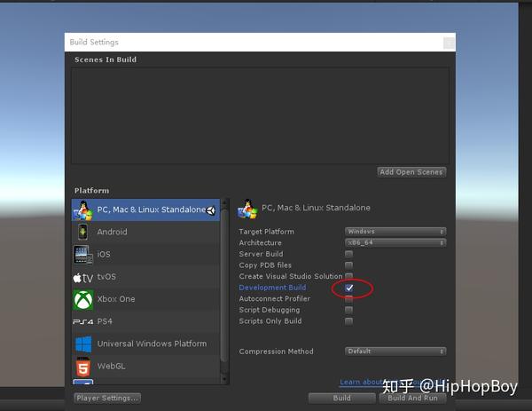Screen dimensions: 532x411
Task: Select PC, Mac & Linux Standalone platform icon
Action: 83,210
